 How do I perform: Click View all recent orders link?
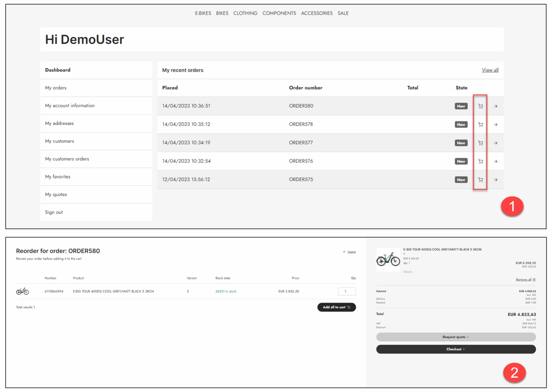(x=490, y=70)
